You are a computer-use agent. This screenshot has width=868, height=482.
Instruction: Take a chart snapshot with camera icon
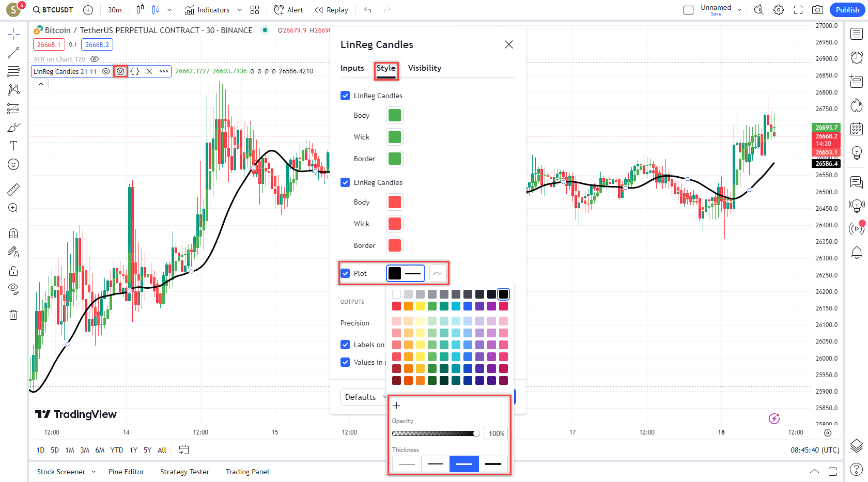click(x=817, y=10)
